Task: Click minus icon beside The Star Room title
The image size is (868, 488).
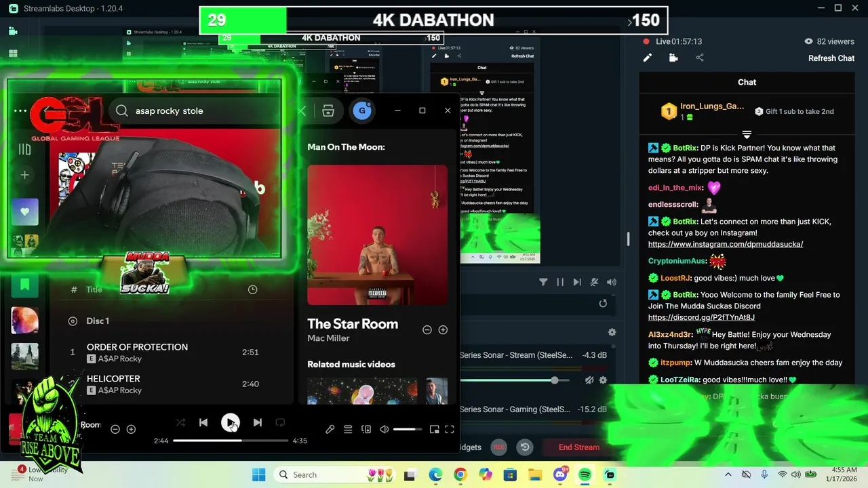Action: click(x=427, y=330)
